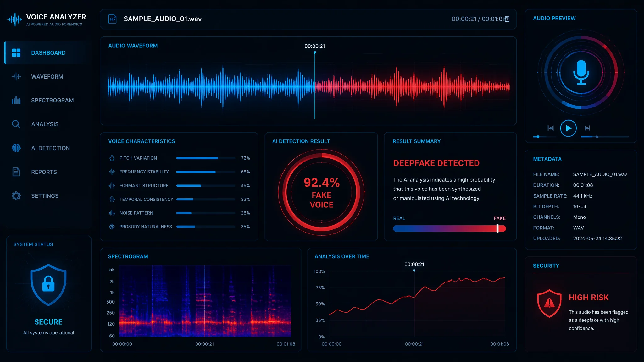The width and height of the screenshot is (644, 362).
Task: Open the Dashboard grid icon
Action: click(x=16, y=53)
